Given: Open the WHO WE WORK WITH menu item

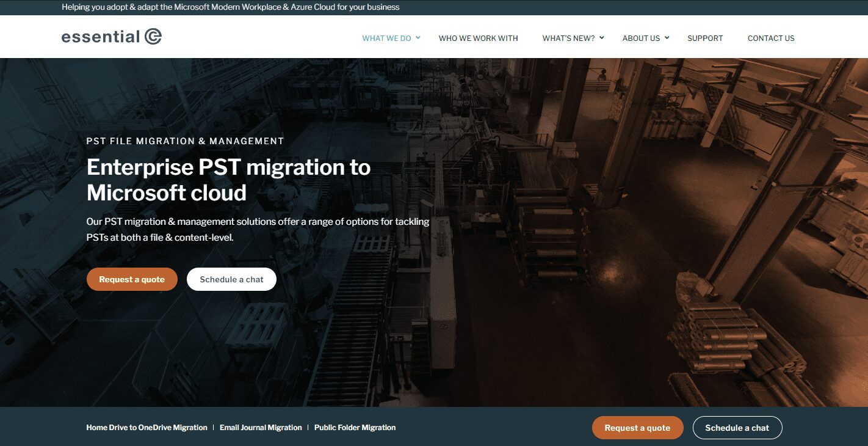Looking at the screenshot, I should click(478, 38).
